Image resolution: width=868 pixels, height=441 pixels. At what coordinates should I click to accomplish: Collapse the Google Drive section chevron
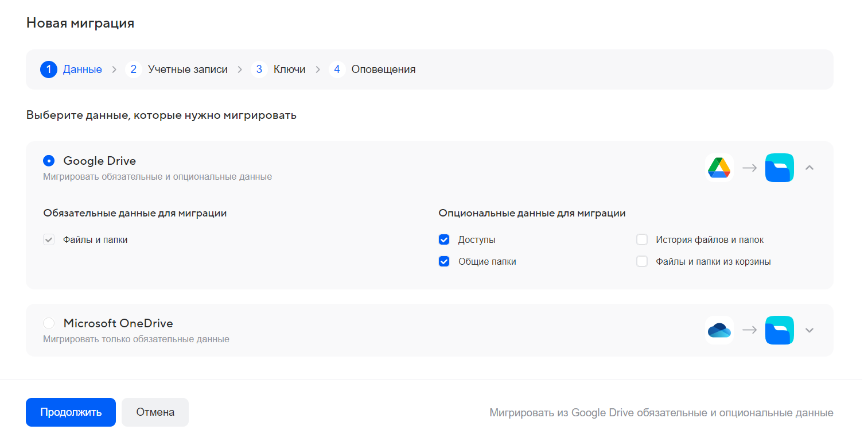(809, 168)
